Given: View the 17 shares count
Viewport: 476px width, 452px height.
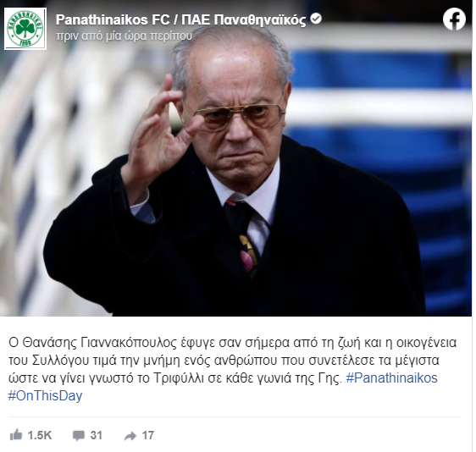Looking at the screenshot, I should 148,435.
